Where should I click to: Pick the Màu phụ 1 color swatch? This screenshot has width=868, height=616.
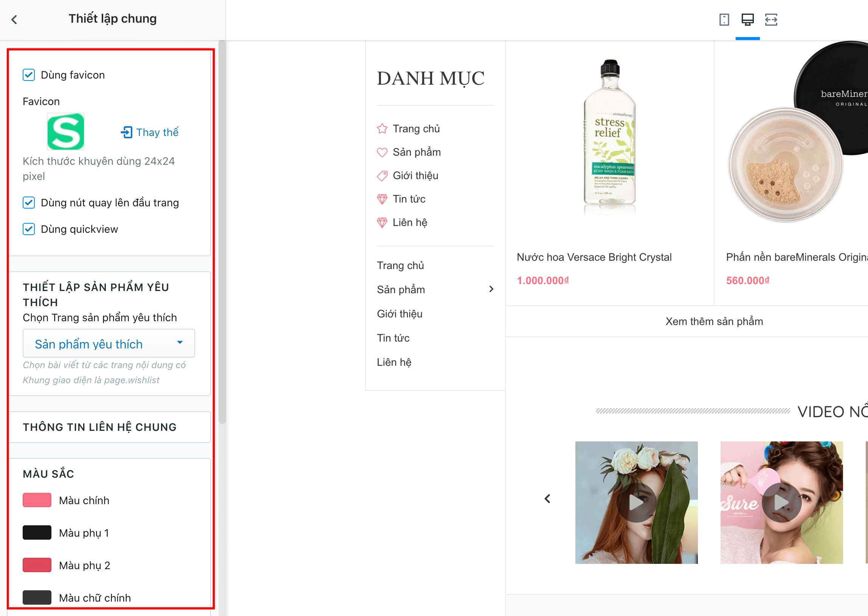(37, 533)
